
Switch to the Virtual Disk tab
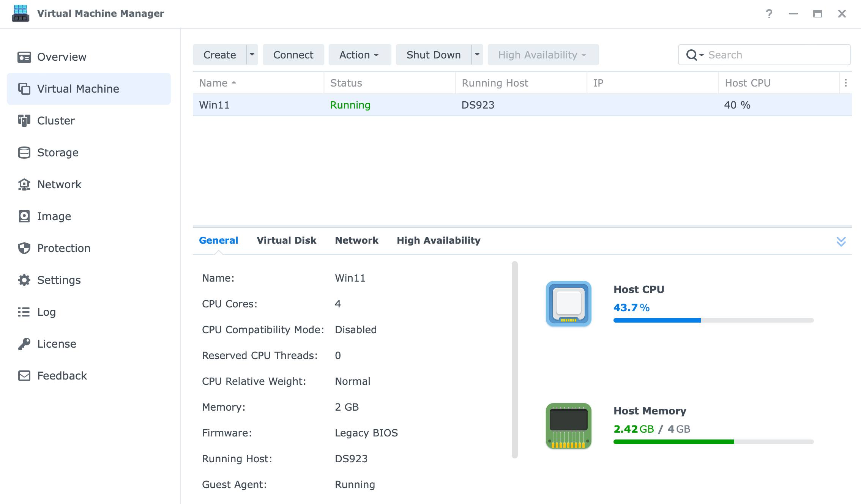(286, 240)
